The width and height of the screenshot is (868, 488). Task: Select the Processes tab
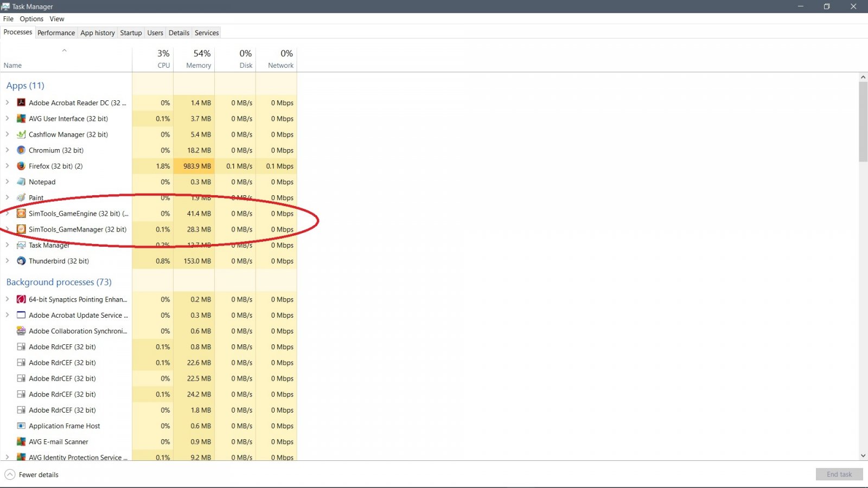tap(18, 32)
